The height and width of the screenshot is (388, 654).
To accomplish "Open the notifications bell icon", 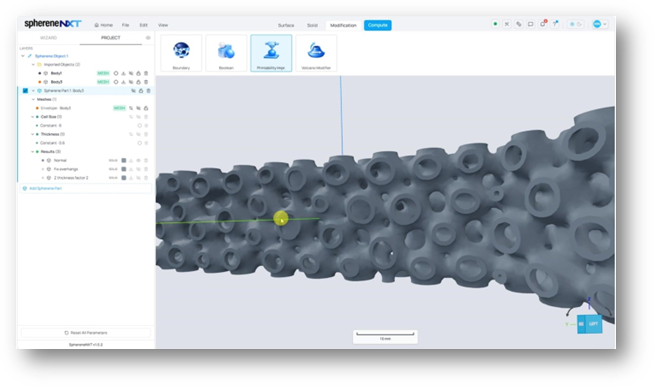I will point(543,24).
